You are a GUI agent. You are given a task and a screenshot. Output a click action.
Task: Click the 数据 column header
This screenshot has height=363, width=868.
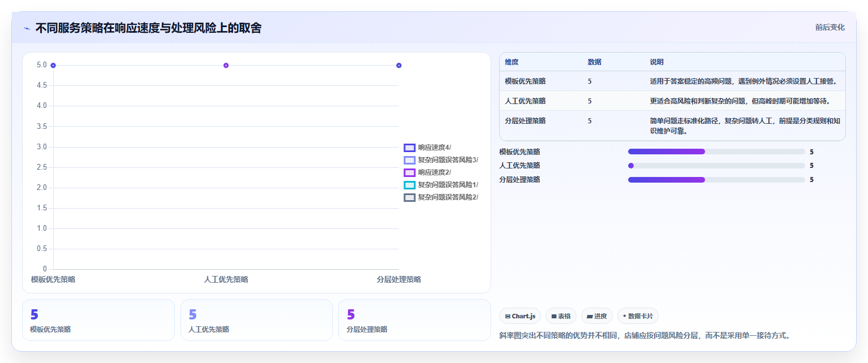point(595,62)
